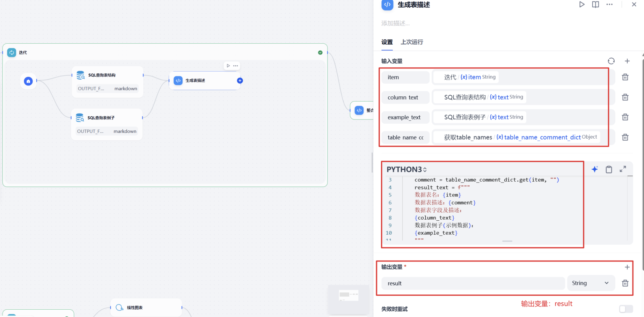The image size is (644, 317).
Task: Edit the result output variable name
Action: click(473, 283)
